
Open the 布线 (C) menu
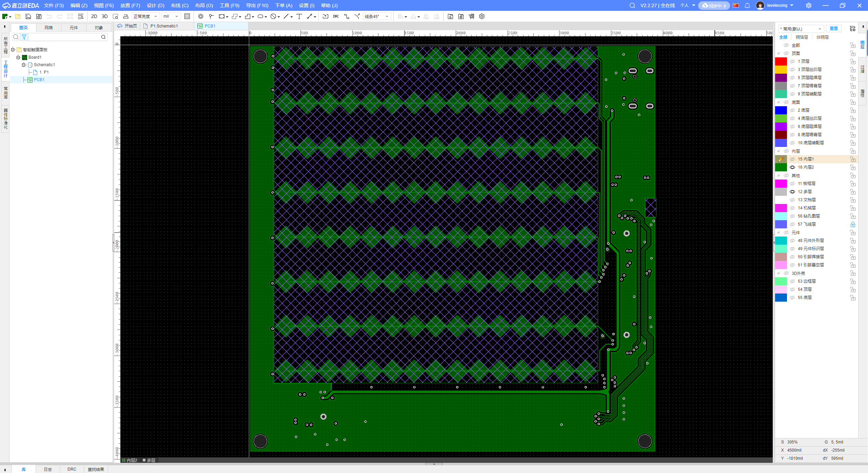179,5
